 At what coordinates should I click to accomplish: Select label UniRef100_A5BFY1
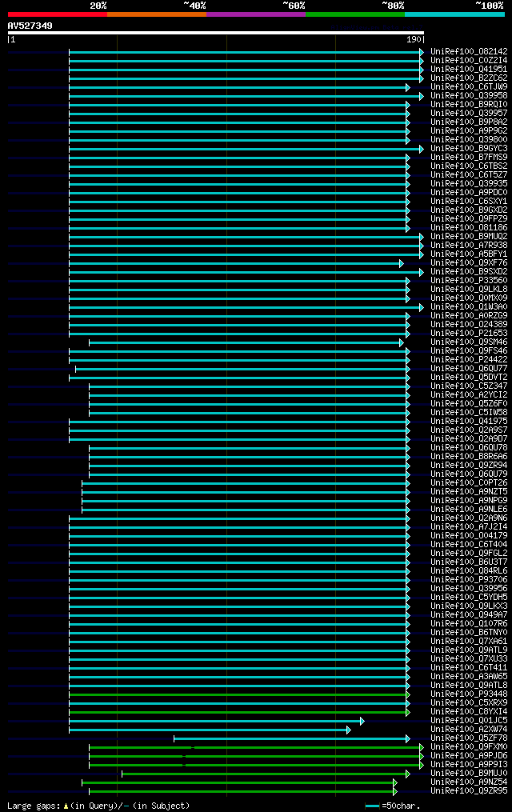[469, 254]
